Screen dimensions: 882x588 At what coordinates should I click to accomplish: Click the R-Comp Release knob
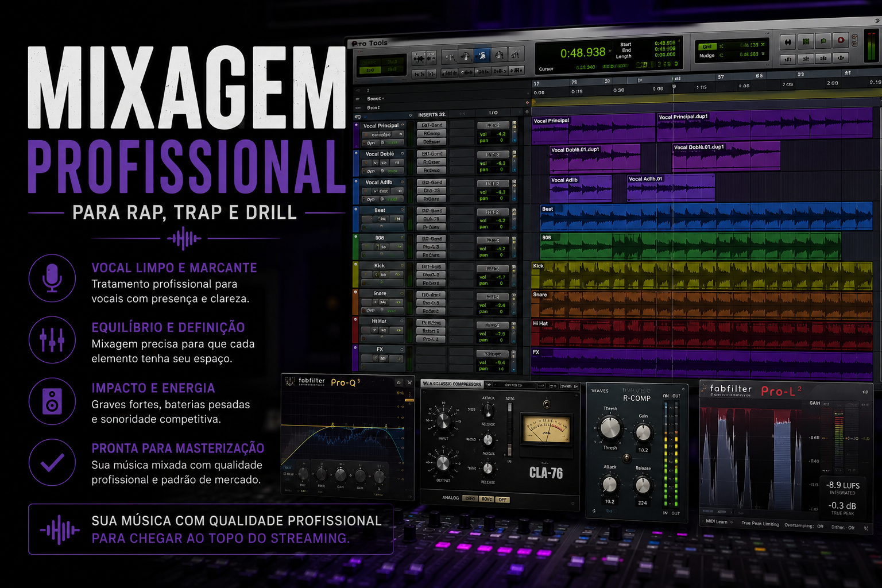[x=643, y=485]
